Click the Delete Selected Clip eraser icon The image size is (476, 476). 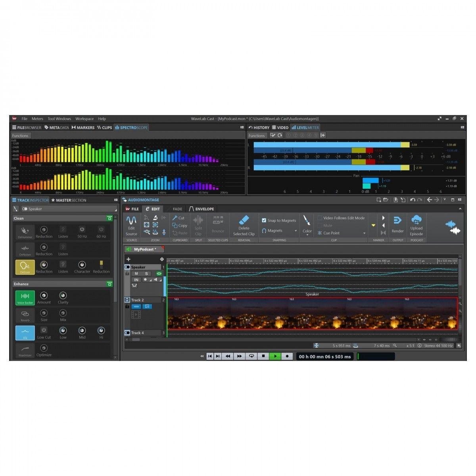click(244, 220)
